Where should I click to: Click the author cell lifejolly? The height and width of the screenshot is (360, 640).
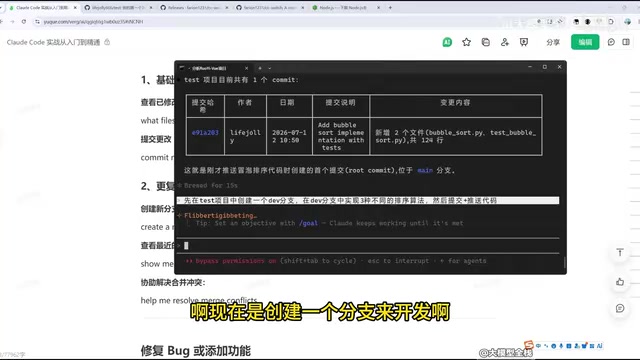(245, 136)
